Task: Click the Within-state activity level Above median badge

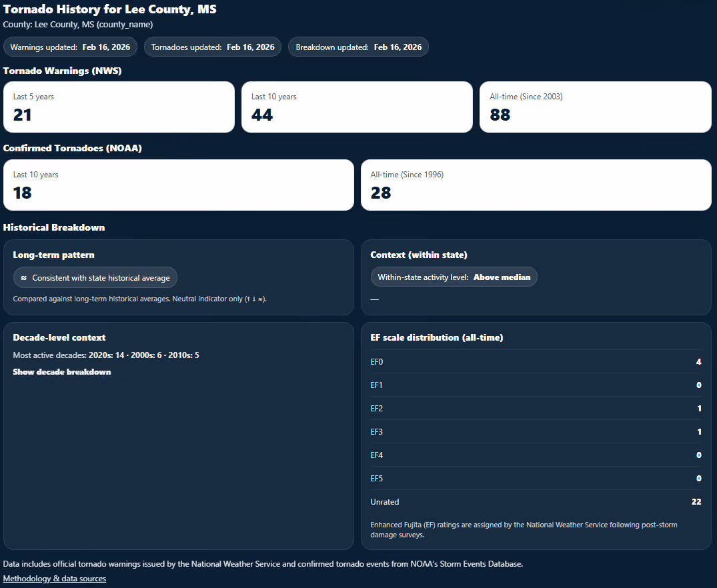Action: [454, 277]
